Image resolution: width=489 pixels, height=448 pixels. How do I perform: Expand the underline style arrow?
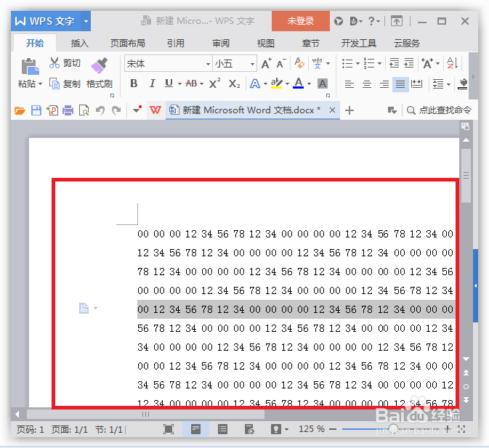(x=179, y=84)
